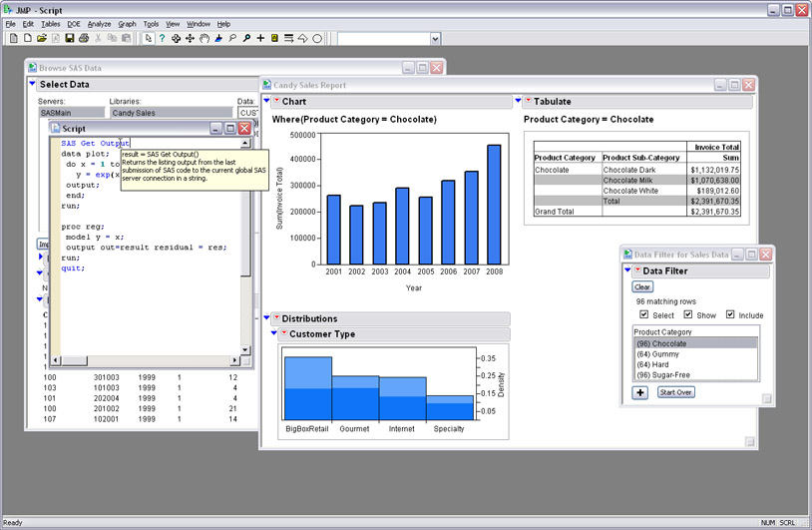The image size is (812, 530).
Task: Open the Analyze menu
Action: click(99, 24)
